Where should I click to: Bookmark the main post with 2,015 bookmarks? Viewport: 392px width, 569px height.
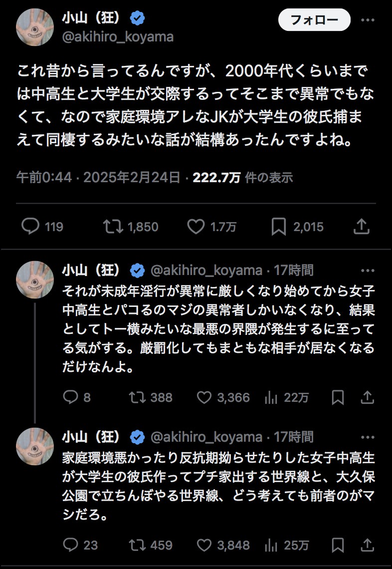click(x=278, y=227)
